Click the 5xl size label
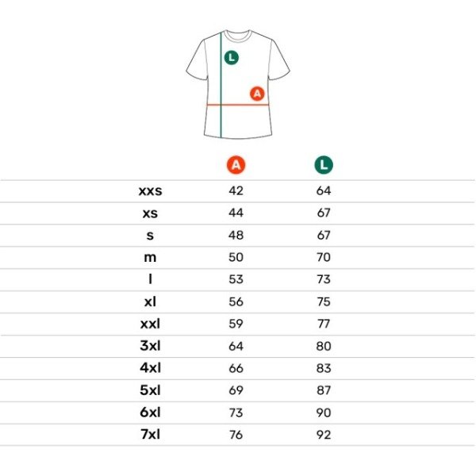Image resolution: width=476 pixels, height=476 pixels. click(x=150, y=390)
